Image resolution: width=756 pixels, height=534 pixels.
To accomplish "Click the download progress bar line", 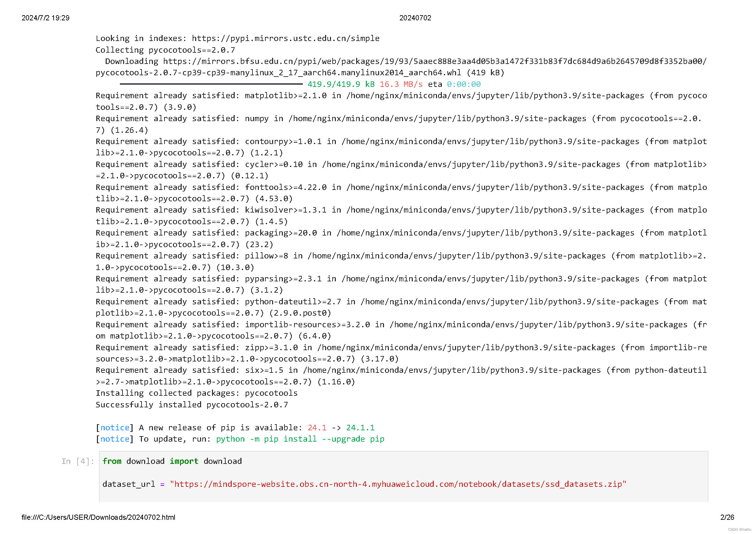I will (211, 84).
